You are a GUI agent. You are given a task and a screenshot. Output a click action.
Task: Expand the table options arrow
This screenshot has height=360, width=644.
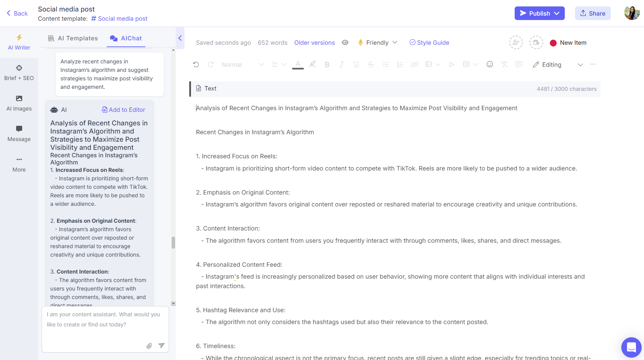coord(475,64)
